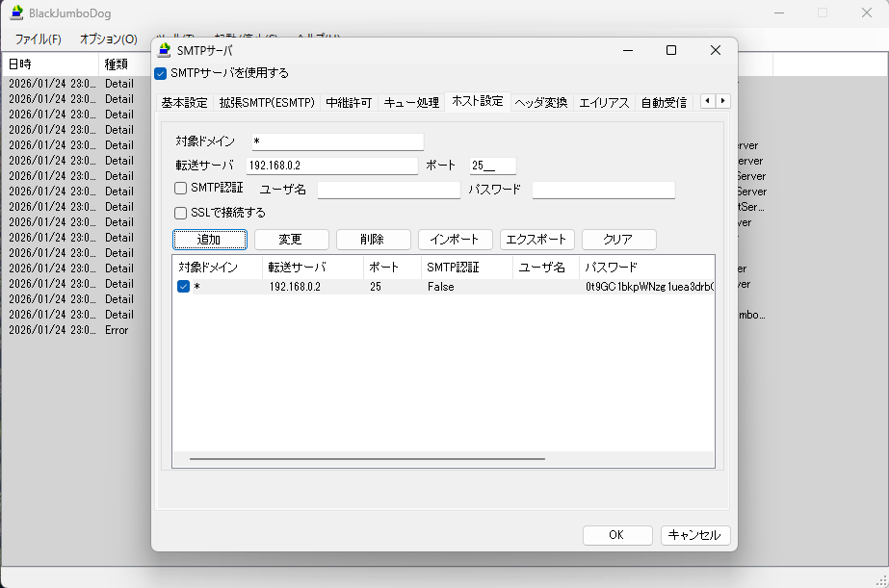The height and width of the screenshot is (588, 889).
Task: Minimize the SMTPサーバ dialog window
Action: click(x=627, y=51)
